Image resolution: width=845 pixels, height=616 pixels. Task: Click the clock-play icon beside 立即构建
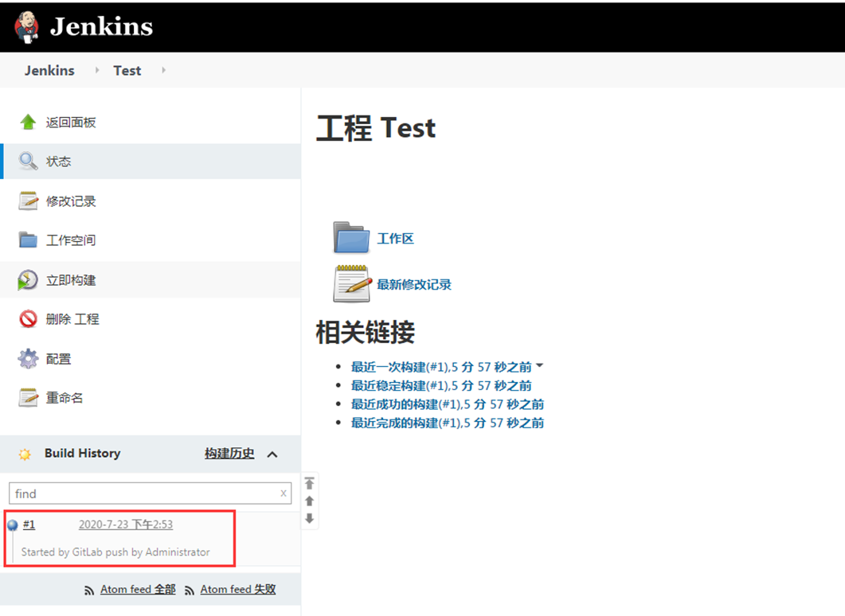coord(28,280)
